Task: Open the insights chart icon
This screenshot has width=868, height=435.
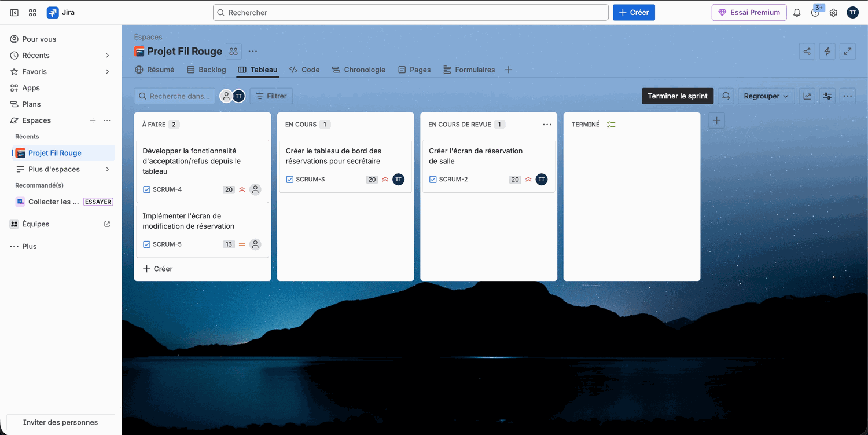Action: click(x=807, y=96)
